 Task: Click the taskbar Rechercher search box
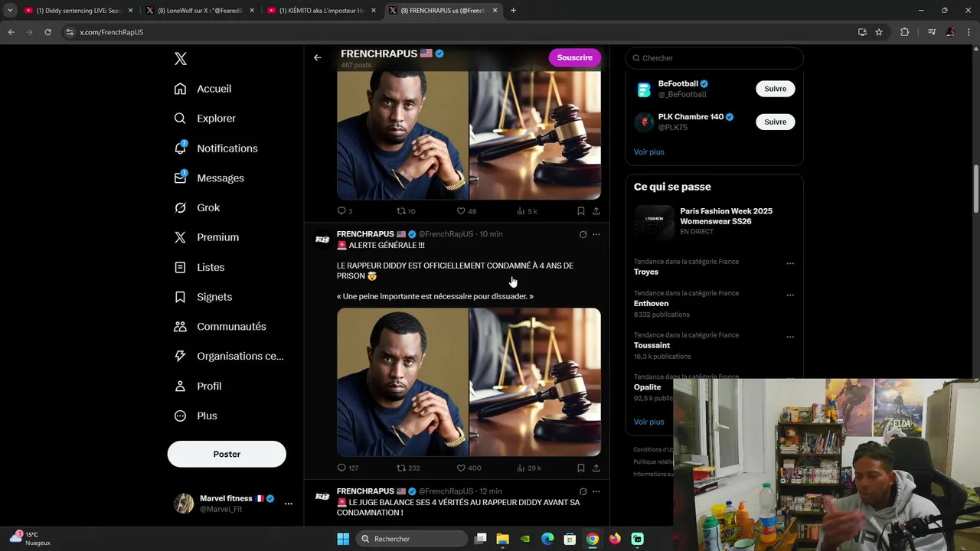[413, 539]
